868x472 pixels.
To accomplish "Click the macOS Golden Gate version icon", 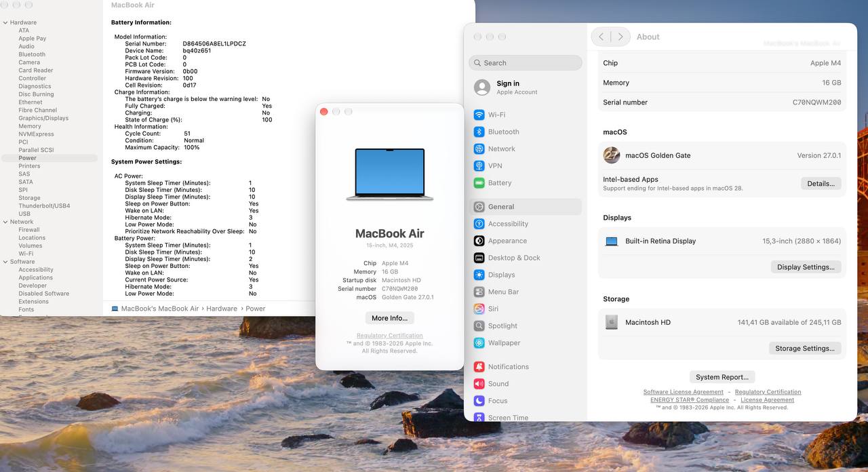I will point(612,155).
